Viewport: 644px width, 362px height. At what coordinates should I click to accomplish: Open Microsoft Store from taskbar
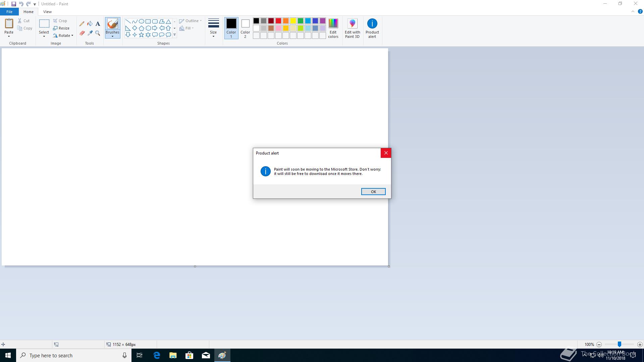click(x=190, y=355)
